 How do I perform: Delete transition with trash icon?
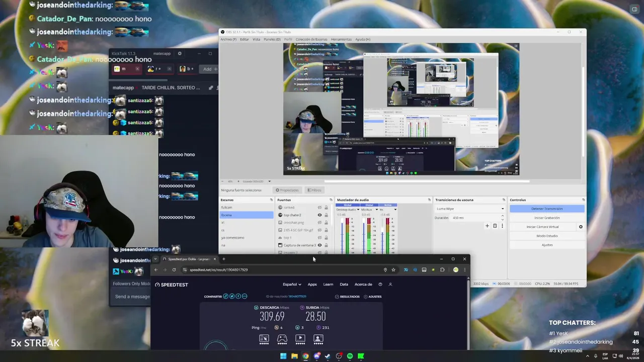495,226
